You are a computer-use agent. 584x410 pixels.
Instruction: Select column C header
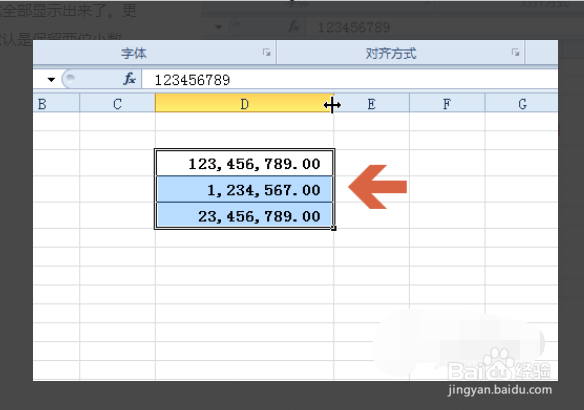117,104
